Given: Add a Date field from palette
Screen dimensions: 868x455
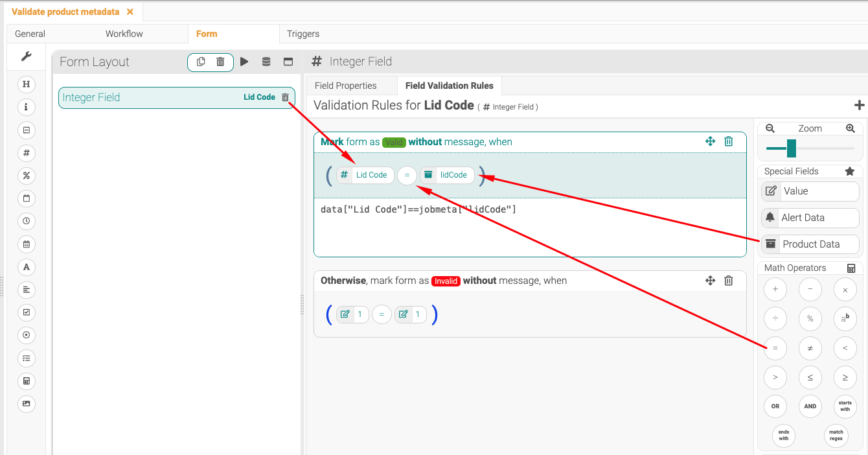Looking at the screenshot, I should [x=27, y=198].
